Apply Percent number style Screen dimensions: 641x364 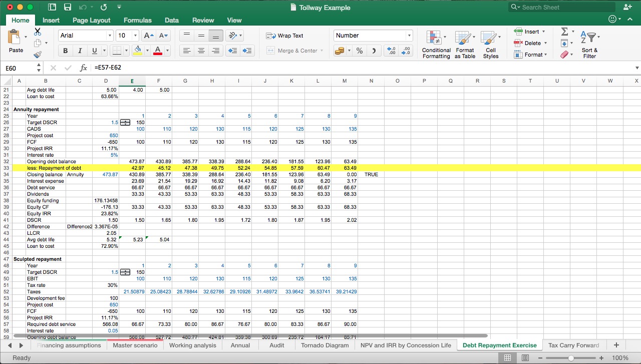[359, 51]
